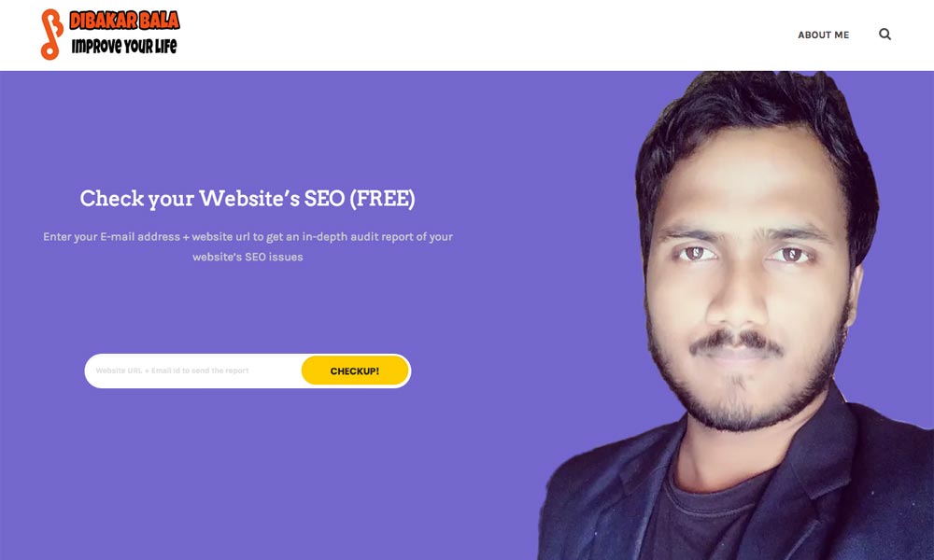Click the website's SEO issues text line
934x560 pixels.
coord(248,257)
